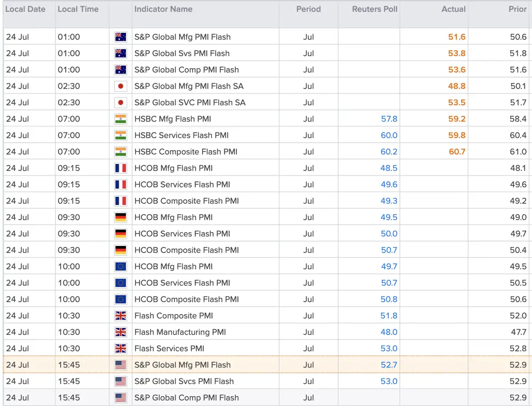This screenshot has width=532, height=406.
Task: Click India flag beside HSBC Composite Flash PMI
Action: coord(120,152)
